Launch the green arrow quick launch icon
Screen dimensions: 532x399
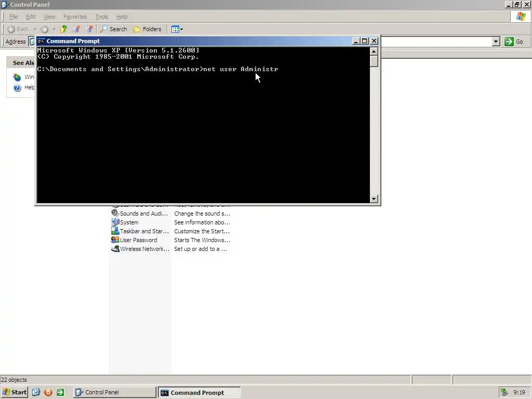point(60,392)
